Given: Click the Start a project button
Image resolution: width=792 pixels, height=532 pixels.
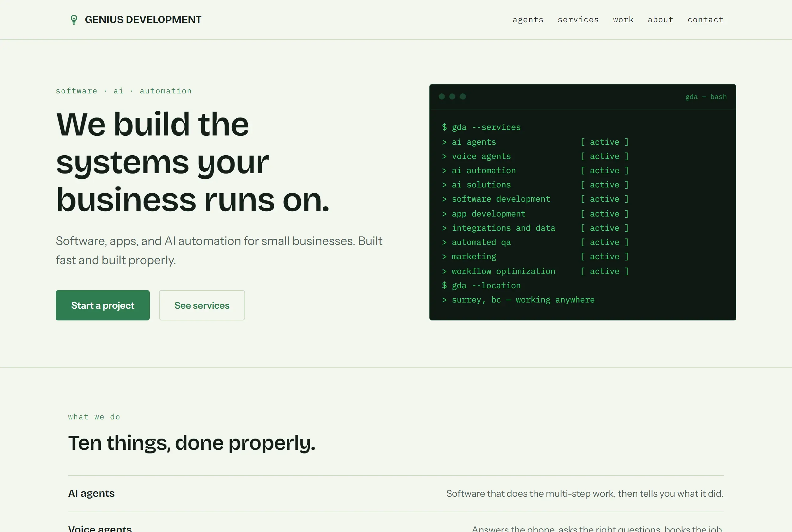Looking at the screenshot, I should (102, 305).
